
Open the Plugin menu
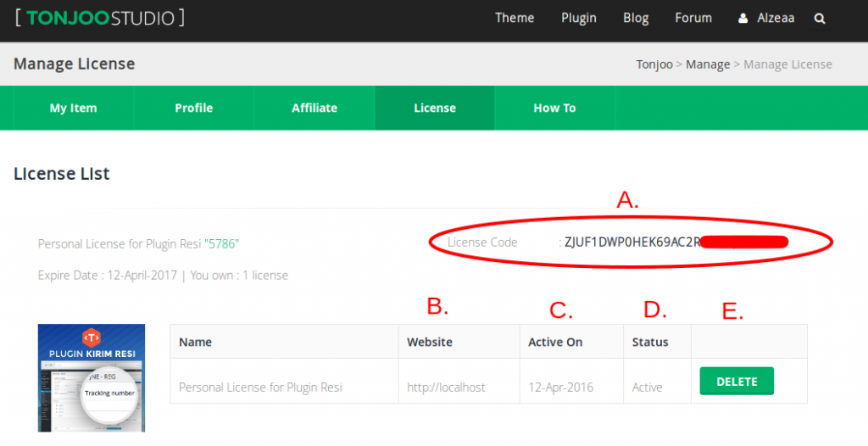pos(578,19)
